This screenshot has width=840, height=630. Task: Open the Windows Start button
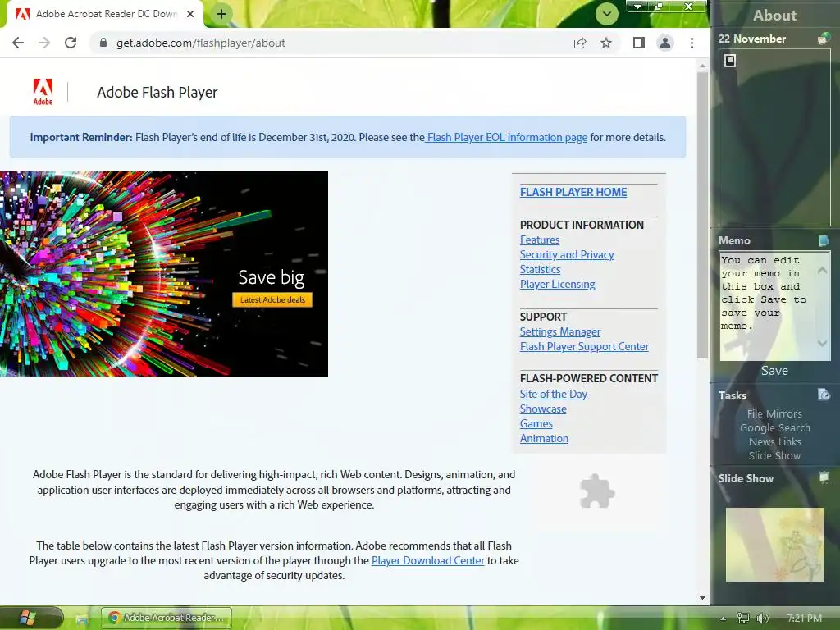(28, 618)
